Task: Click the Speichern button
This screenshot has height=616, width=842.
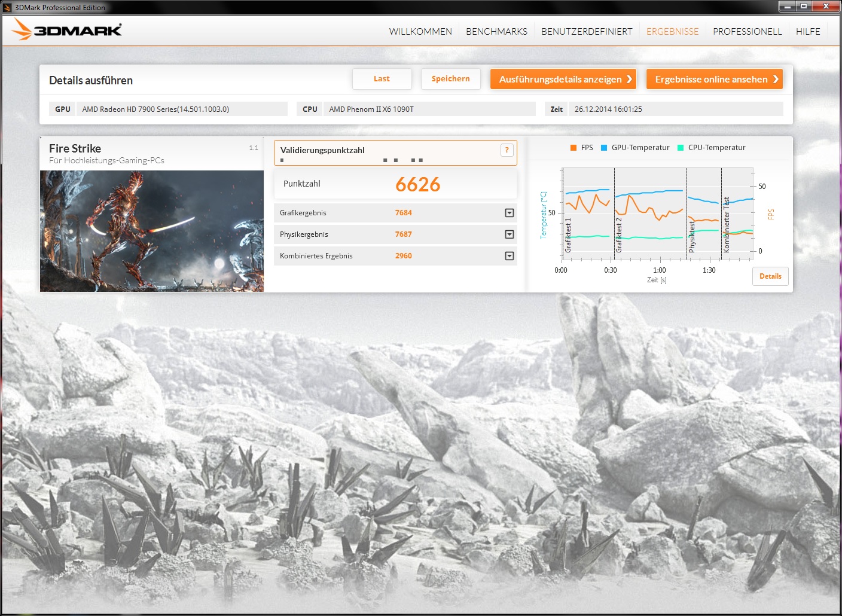Action: tap(451, 79)
